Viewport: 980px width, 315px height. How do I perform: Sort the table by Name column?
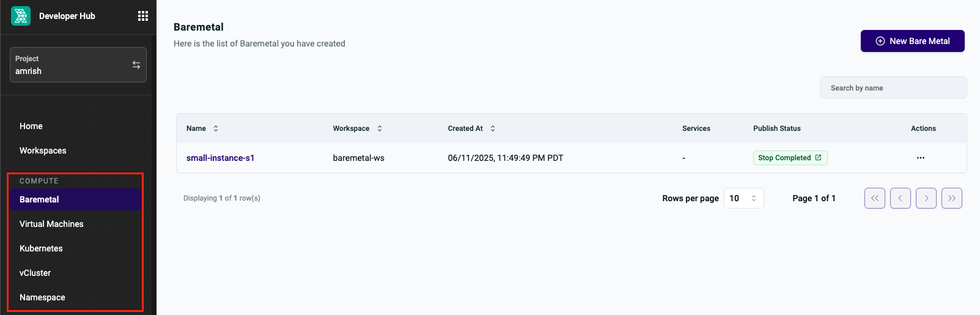[x=216, y=128]
